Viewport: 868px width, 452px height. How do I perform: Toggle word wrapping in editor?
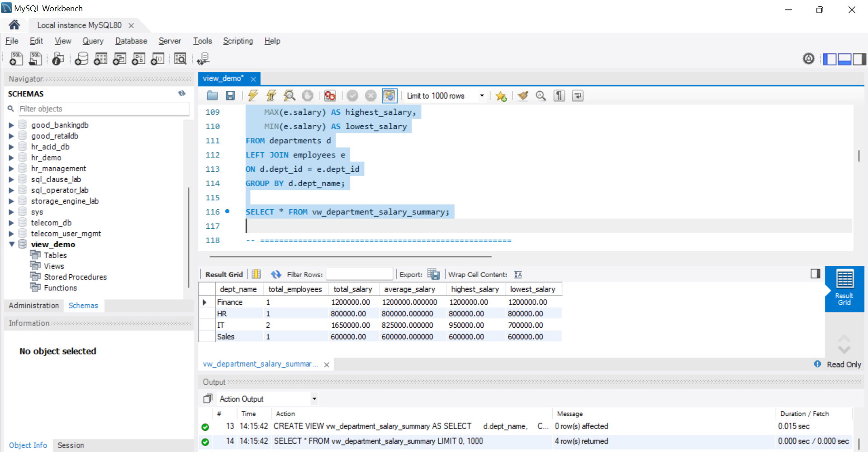tap(578, 96)
